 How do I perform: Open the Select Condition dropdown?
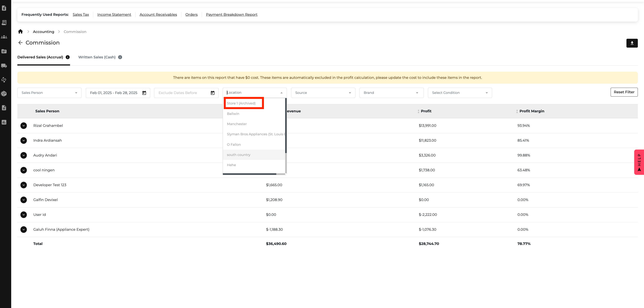point(460,93)
